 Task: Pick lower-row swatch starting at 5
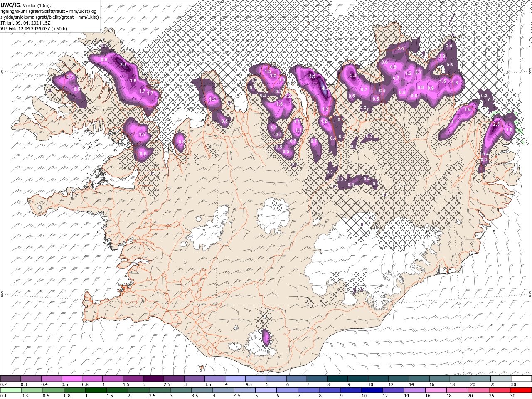click(266, 390)
